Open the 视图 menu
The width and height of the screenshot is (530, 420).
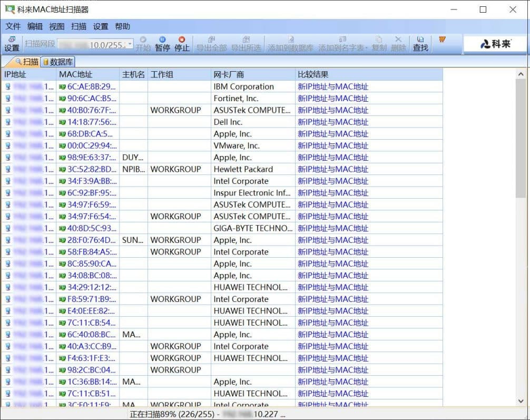pyautogui.click(x=56, y=26)
